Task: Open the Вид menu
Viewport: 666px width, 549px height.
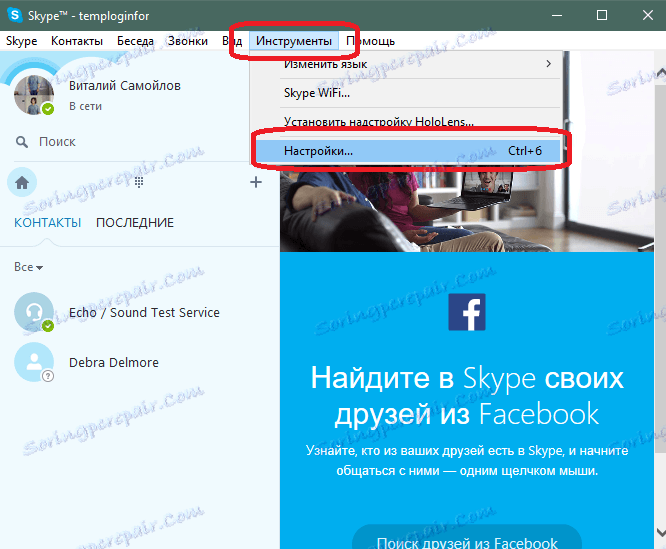Action: point(232,41)
